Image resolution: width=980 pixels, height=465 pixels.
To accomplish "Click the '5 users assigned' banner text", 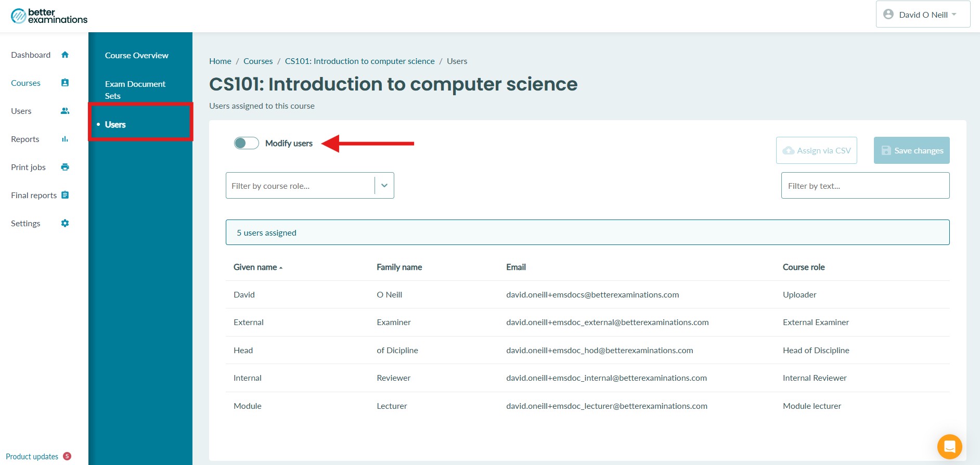I will click(266, 232).
